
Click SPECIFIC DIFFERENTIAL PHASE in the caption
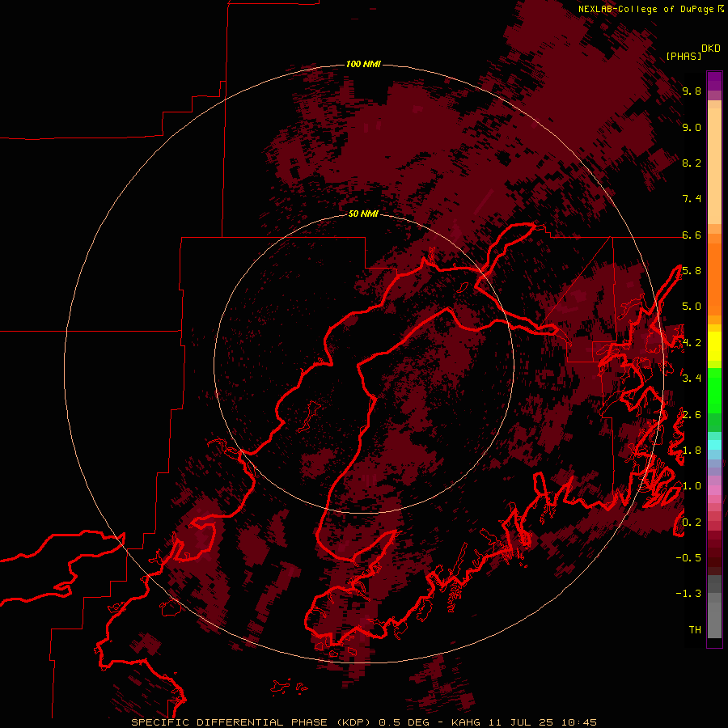pyautogui.click(x=231, y=722)
